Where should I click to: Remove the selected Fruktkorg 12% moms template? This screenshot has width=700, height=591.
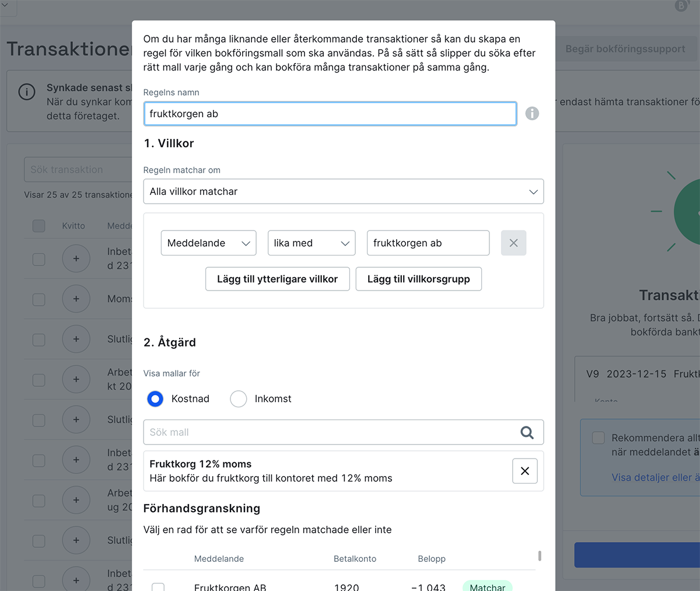pos(524,471)
